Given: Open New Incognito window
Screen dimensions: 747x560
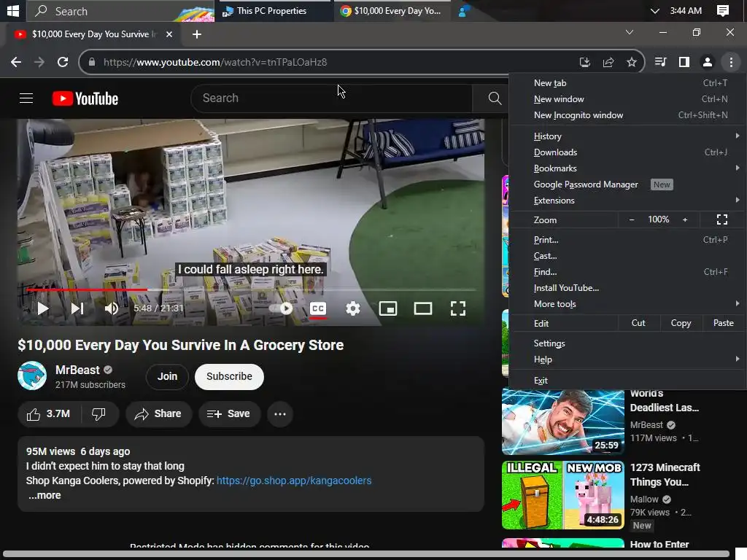Looking at the screenshot, I should click(626, 115).
